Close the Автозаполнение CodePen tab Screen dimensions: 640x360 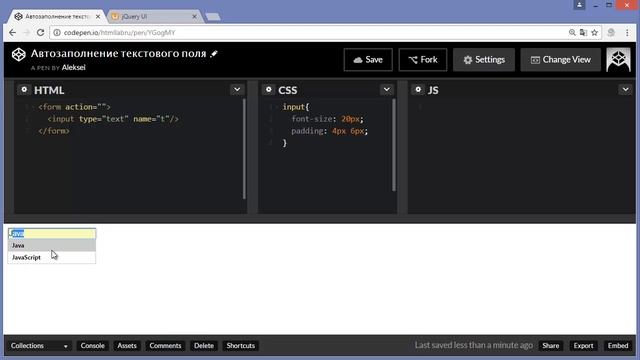pyautogui.click(x=98, y=16)
